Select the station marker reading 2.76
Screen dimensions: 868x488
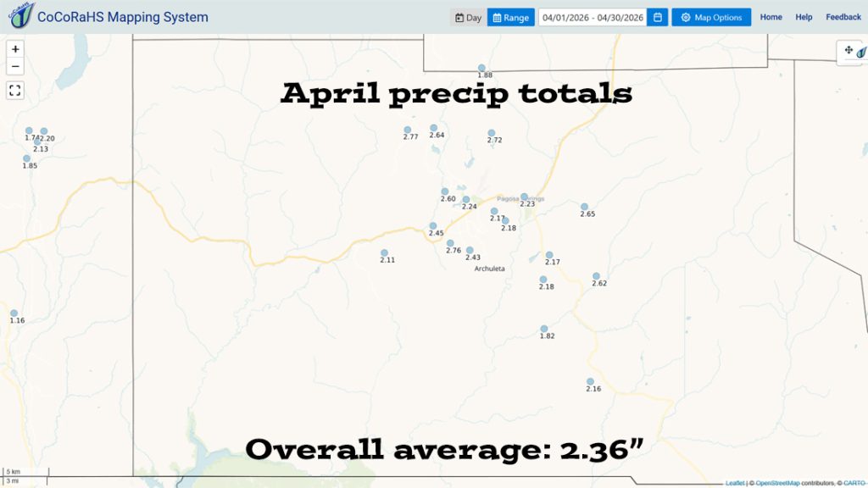coord(451,243)
